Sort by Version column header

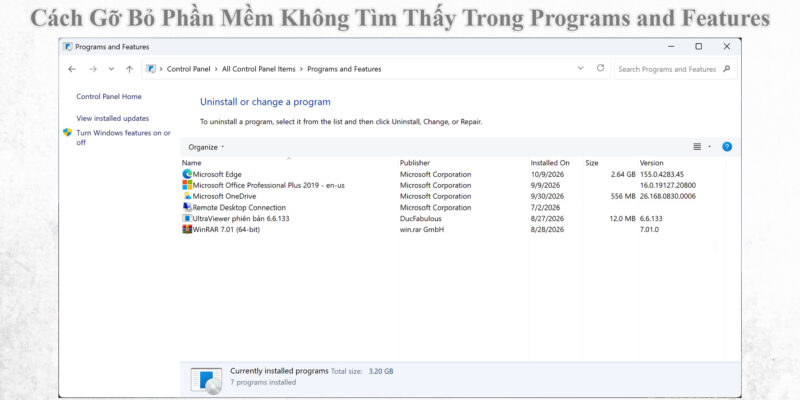(652, 163)
